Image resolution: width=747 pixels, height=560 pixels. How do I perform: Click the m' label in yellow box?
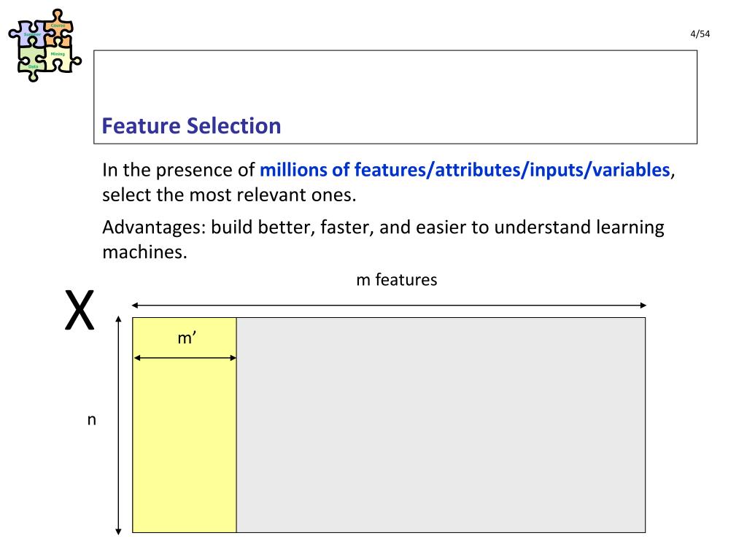point(187,338)
